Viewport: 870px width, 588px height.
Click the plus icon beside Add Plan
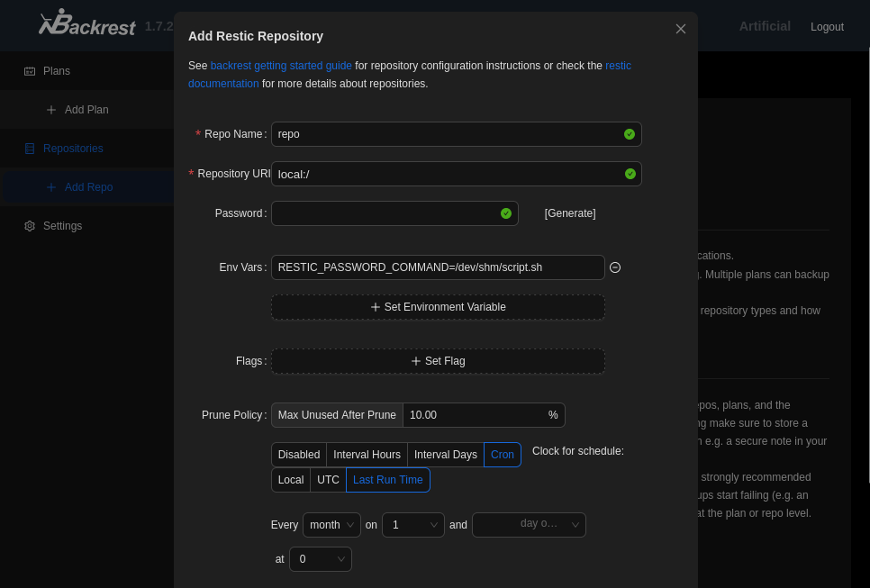coord(51,110)
